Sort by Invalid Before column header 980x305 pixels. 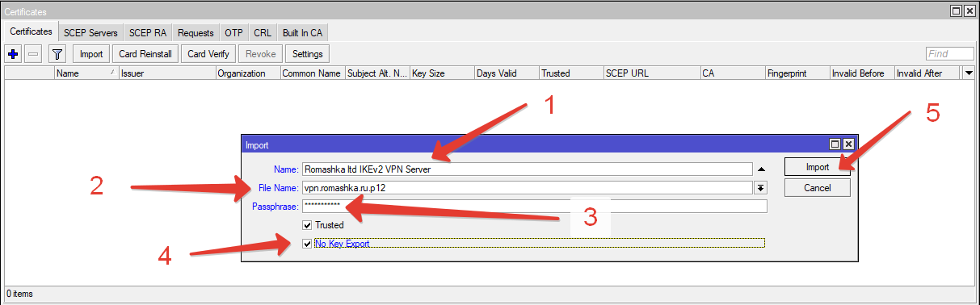coord(862,73)
